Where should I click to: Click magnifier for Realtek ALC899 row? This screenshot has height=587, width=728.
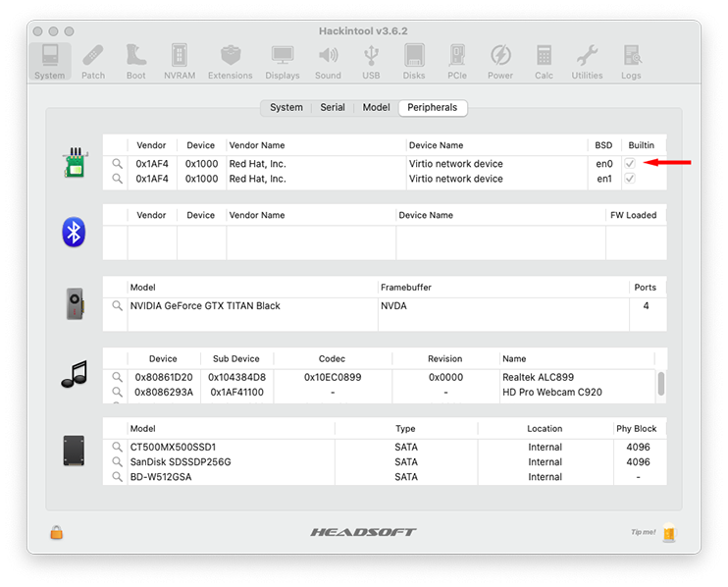pos(118,377)
